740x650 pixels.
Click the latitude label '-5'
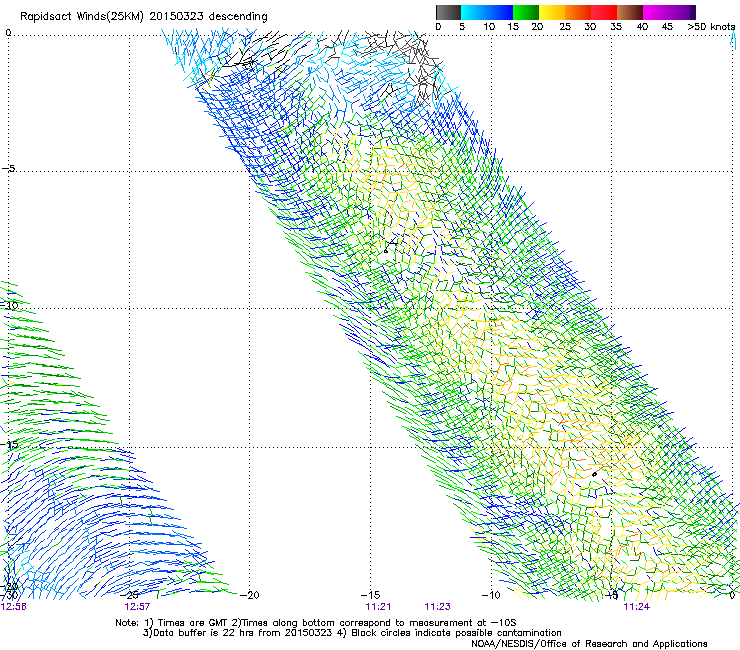click(9, 169)
